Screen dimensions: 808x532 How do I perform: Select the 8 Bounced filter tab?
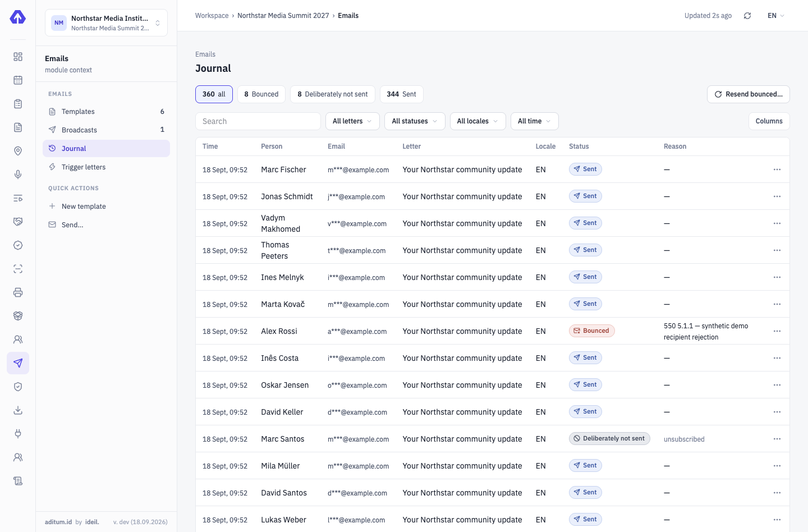point(261,94)
